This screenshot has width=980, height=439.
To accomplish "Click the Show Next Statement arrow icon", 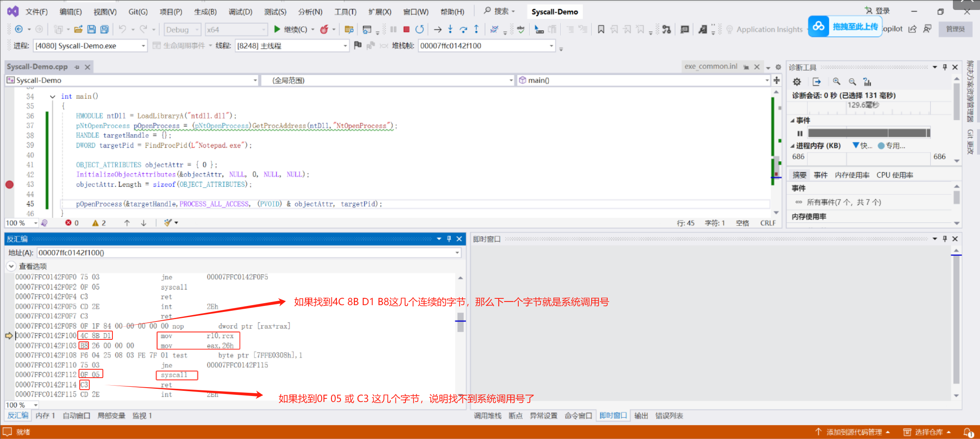I will click(x=437, y=29).
